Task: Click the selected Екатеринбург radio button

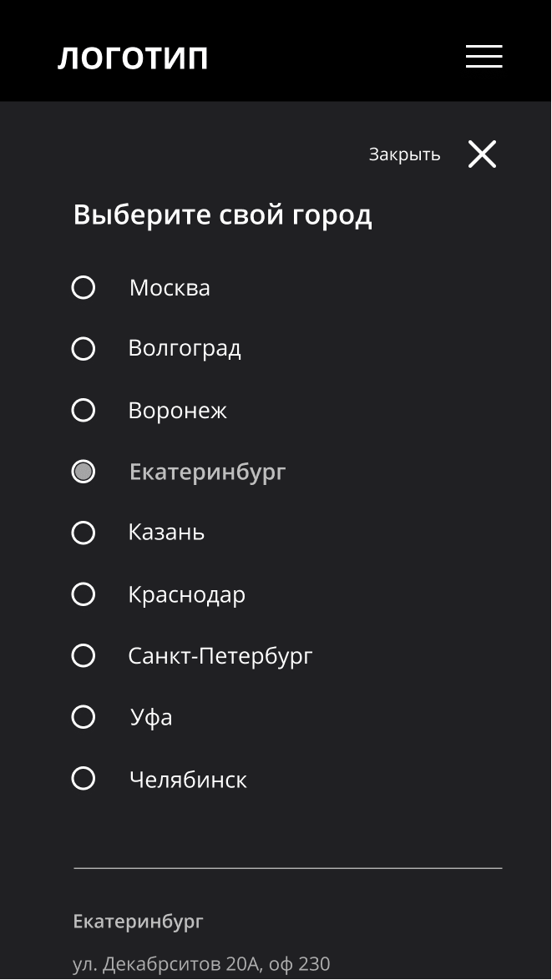Action: pyautogui.click(x=84, y=472)
